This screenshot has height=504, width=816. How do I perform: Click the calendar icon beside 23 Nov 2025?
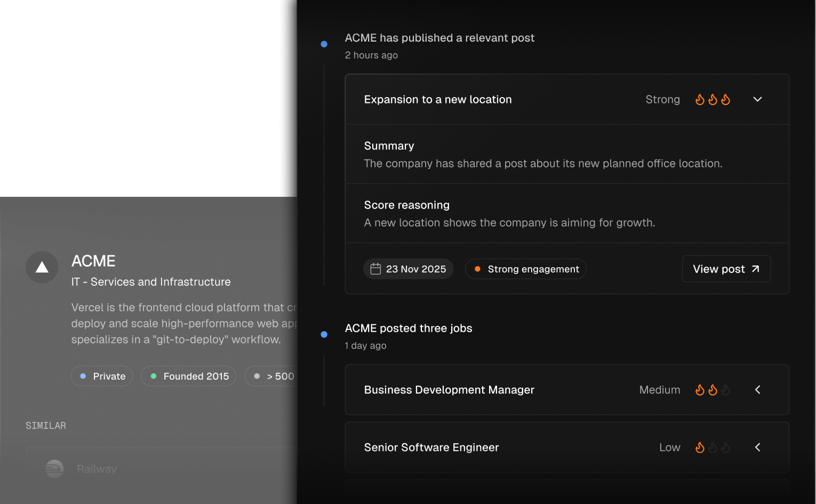coord(375,269)
